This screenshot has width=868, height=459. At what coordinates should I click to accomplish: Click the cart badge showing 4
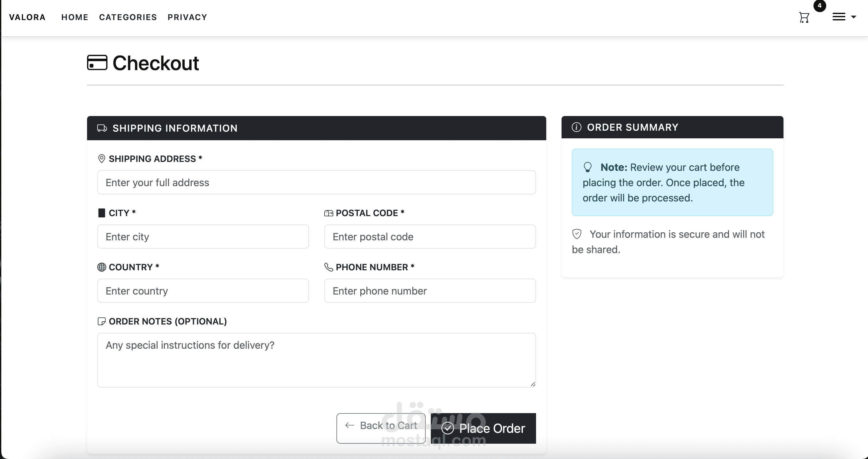click(x=820, y=6)
